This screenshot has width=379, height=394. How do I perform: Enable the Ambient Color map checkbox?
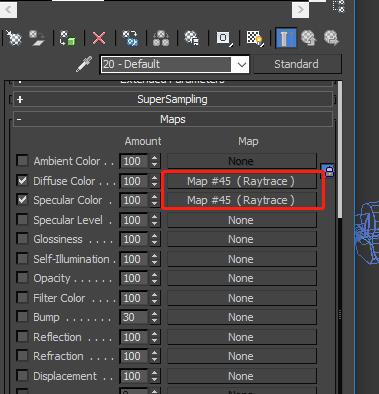click(22, 161)
